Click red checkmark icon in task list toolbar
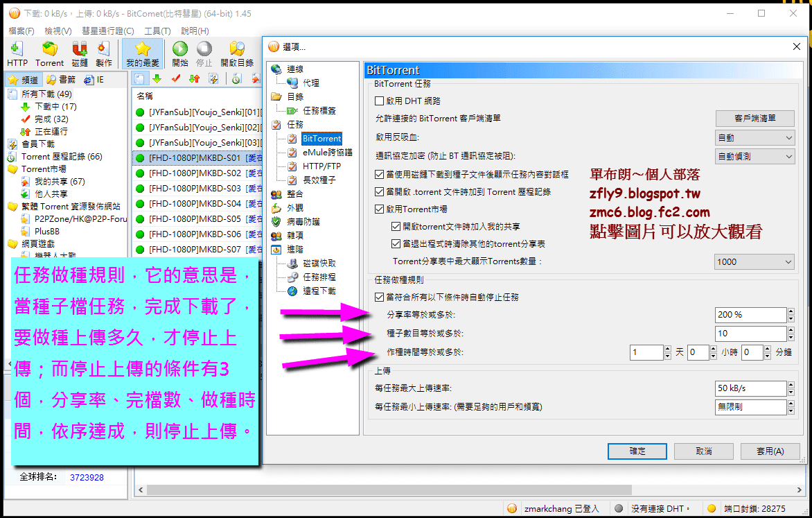 [x=175, y=79]
